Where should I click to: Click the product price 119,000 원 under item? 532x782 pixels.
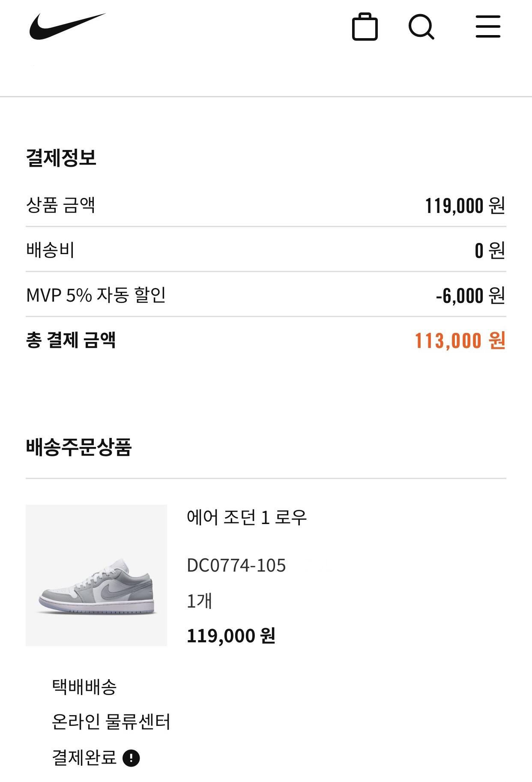pyautogui.click(x=231, y=636)
